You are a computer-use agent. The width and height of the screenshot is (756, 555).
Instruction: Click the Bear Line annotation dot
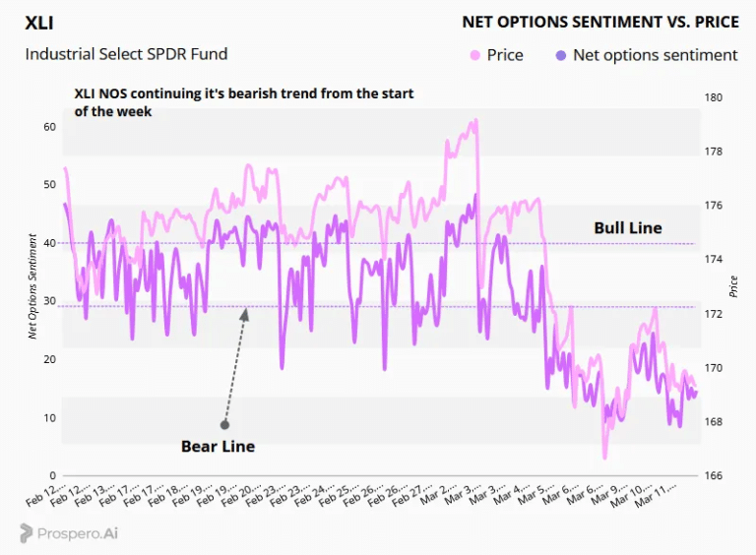(224, 424)
